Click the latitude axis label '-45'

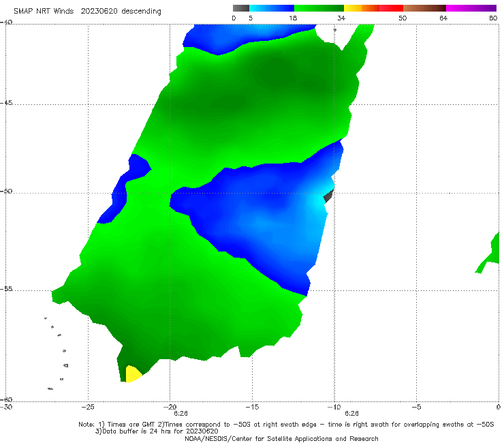pos(6,103)
